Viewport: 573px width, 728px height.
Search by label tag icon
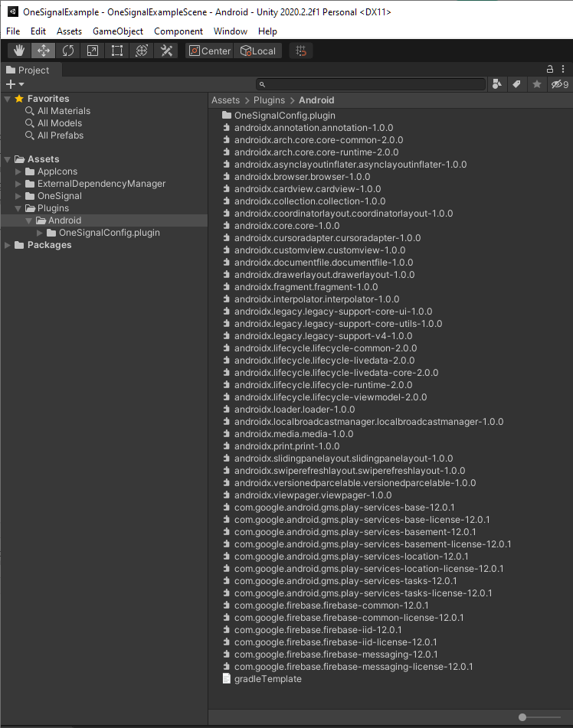(516, 84)
